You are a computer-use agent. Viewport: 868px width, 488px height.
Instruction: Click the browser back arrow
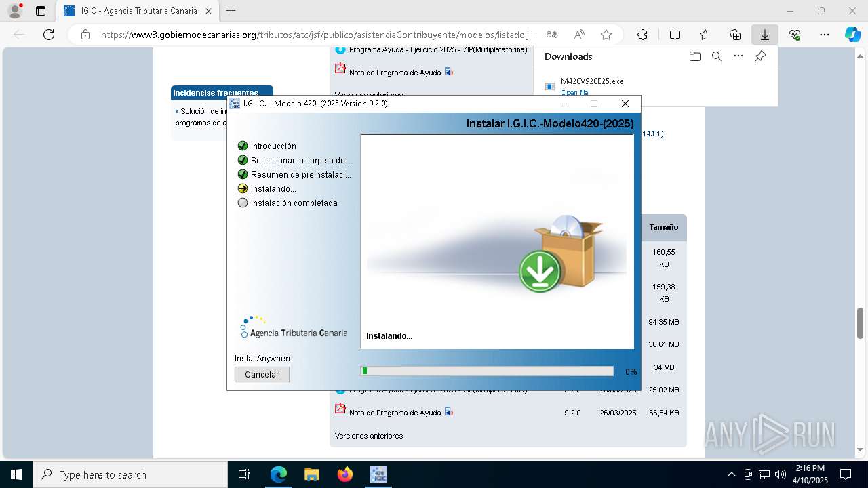pyautogui.click(x=19, y=35)
